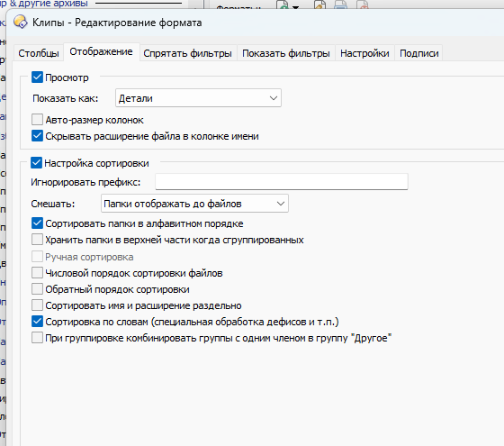
Task: Click the dropdown arrow beside green toolbar icon
Action: pos(296,7)
